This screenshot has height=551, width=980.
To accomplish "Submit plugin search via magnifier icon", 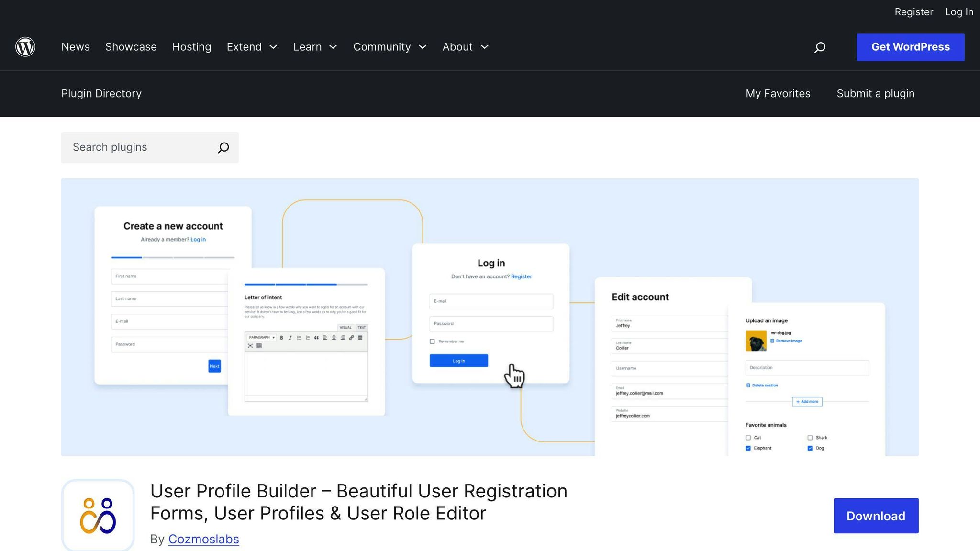I will [223, 147].
